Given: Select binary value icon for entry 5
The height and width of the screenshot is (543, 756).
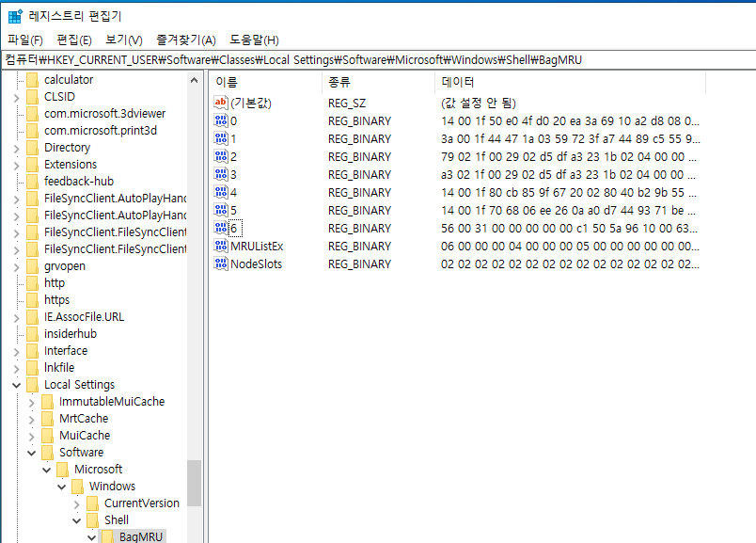Looking at the screenshot, I should tap(221, 210).
